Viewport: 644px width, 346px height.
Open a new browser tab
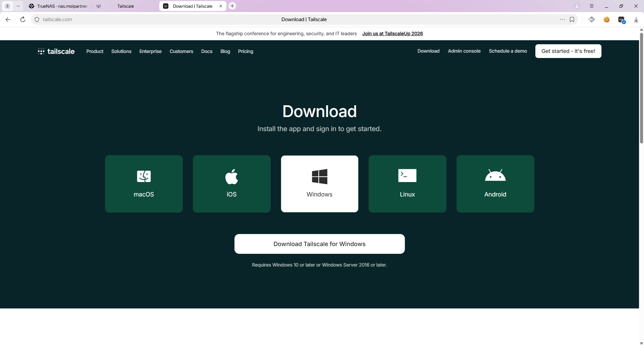coord(232,6)
